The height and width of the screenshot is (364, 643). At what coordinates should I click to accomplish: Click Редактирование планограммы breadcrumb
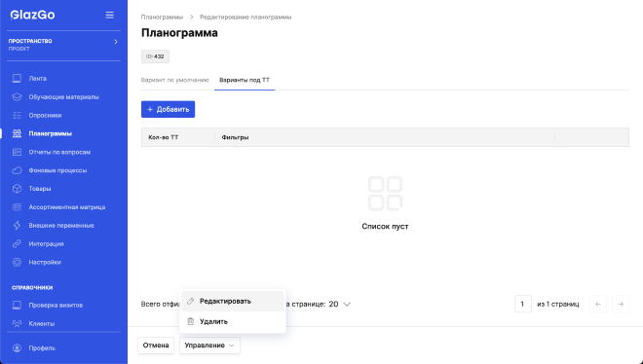pos(246,18)
